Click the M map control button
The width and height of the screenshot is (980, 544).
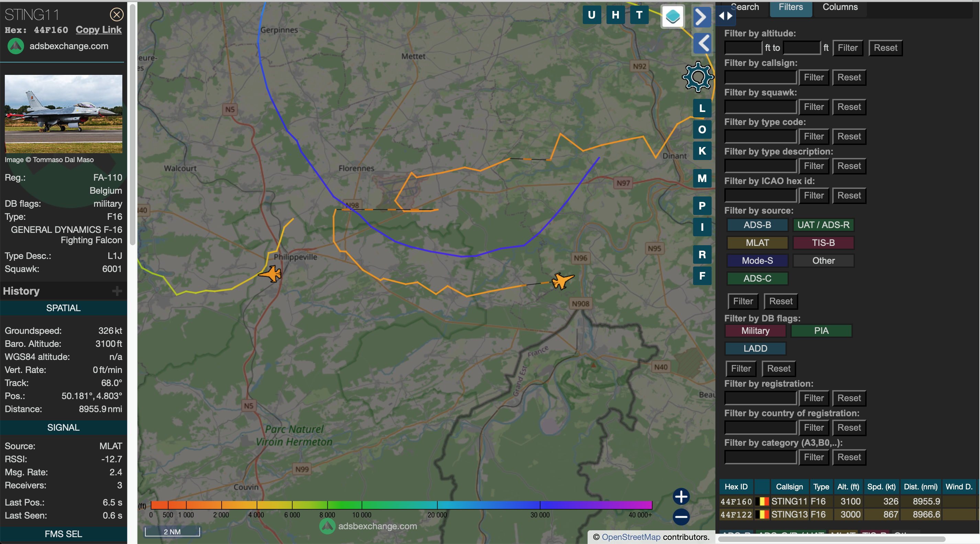coord(702,178)
